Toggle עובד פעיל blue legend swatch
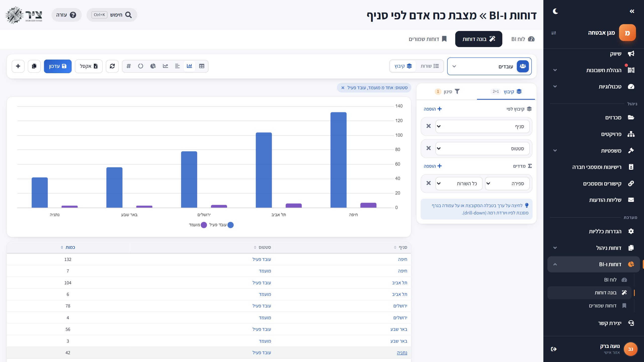The height and width of the screenshot is (362, 644). click(230, 225)
